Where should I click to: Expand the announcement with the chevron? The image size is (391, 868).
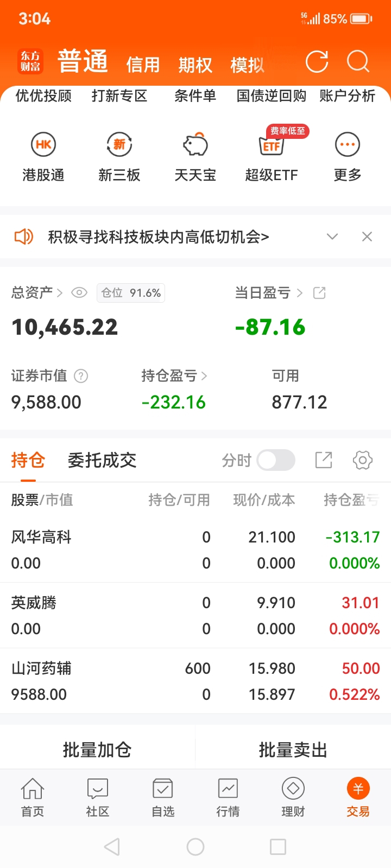click(332, 237)
